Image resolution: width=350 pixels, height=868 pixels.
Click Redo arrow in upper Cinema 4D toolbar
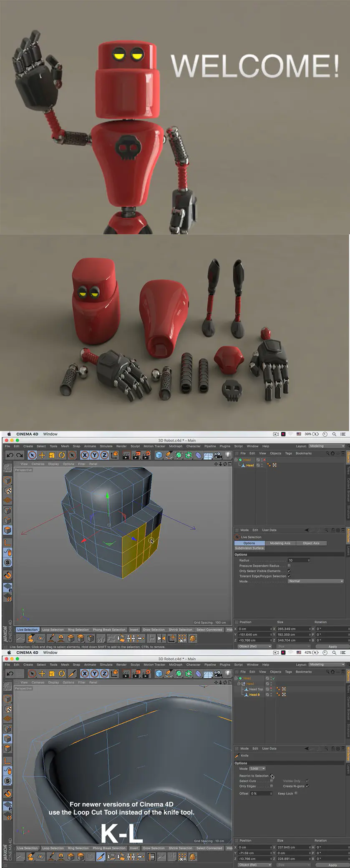pyautogui.click(x=20, y=455)
